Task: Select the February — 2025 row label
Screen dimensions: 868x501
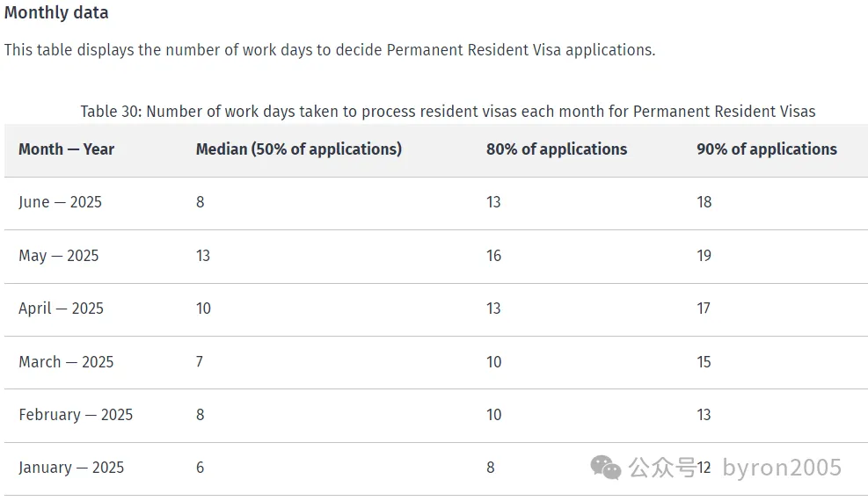Action: tap(76, 415)
